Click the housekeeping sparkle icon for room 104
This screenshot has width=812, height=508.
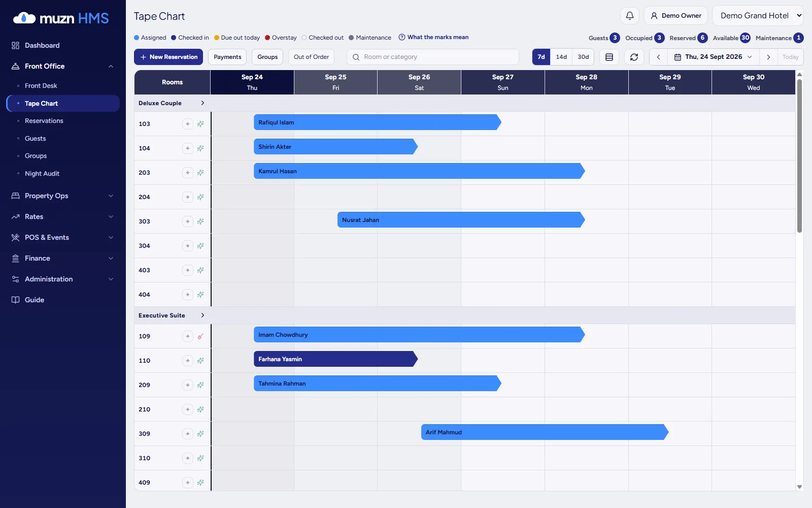pos(200,148)
